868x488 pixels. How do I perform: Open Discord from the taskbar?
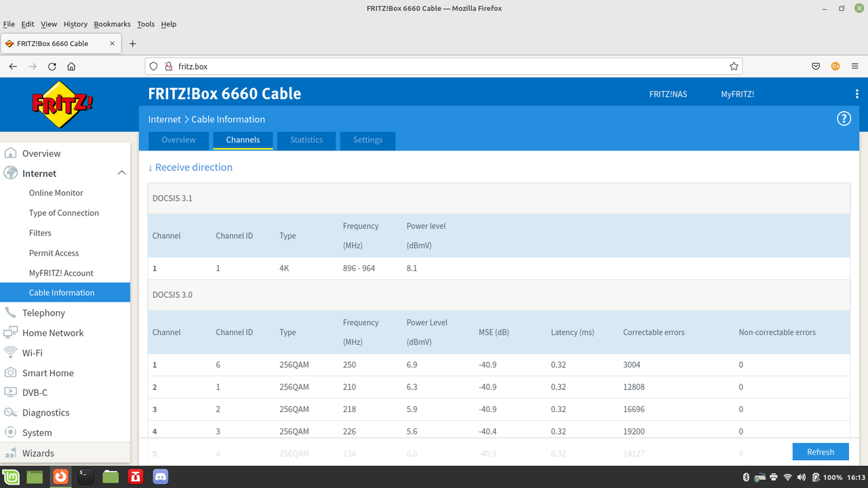click(161, 477)
